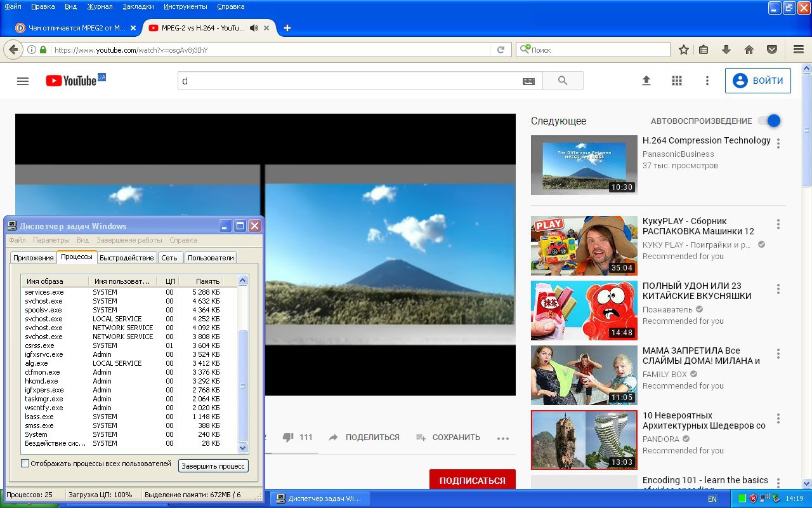Viewport: 812px width, 508px height.
Task: Mute audio on the MPEG-2 vs H.264 tab
Action: pos(254,28)
